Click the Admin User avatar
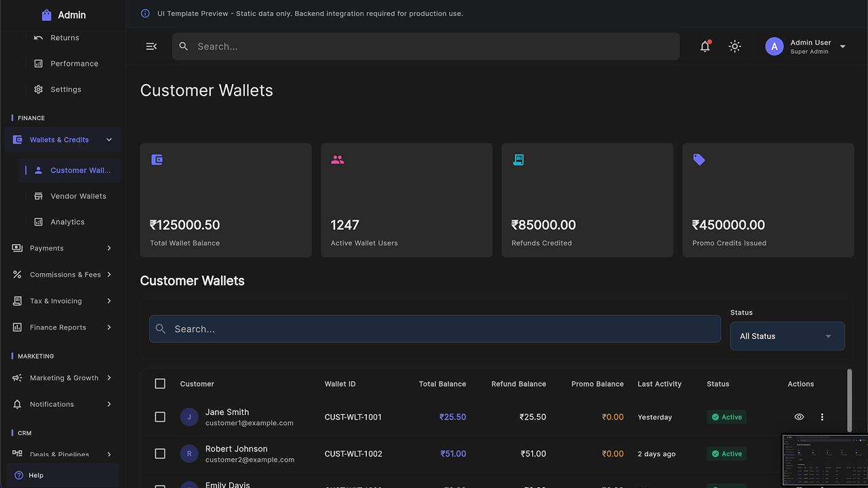 tap(774, 46)
